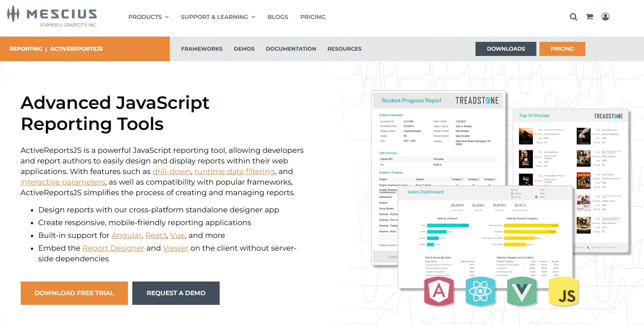The image size is (644, 326).
Task: Click DOWNLOAD FREE TRIAL
Action: click(x=74, y=293)
